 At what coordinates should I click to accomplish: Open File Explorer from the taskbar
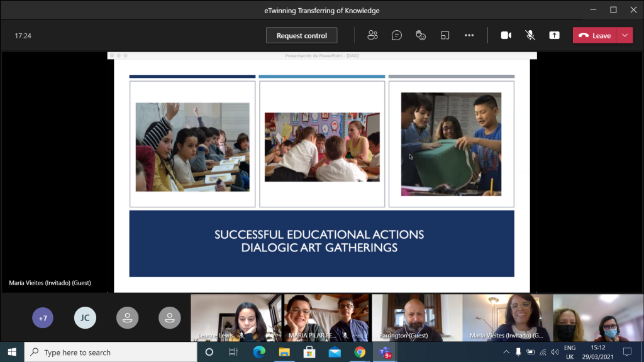[284, 352]
